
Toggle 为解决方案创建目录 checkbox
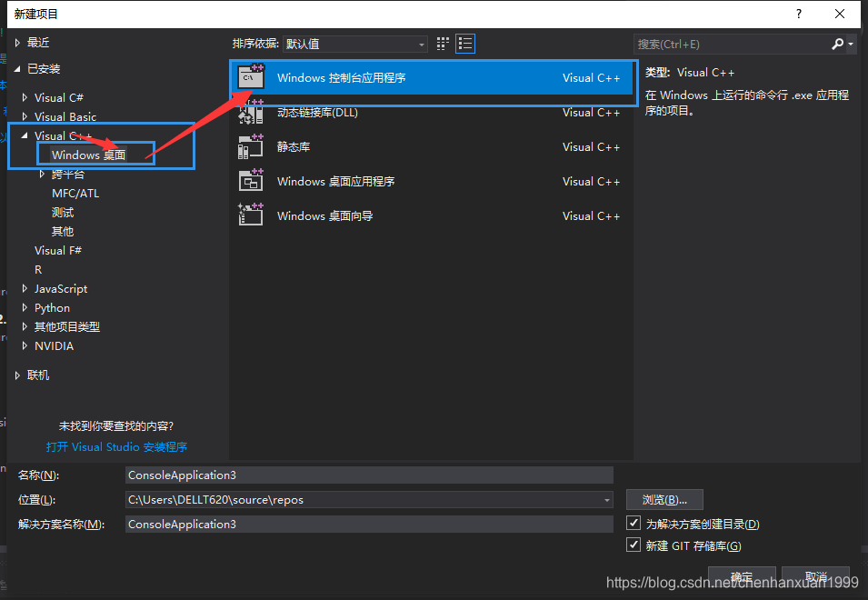(634, 523)
